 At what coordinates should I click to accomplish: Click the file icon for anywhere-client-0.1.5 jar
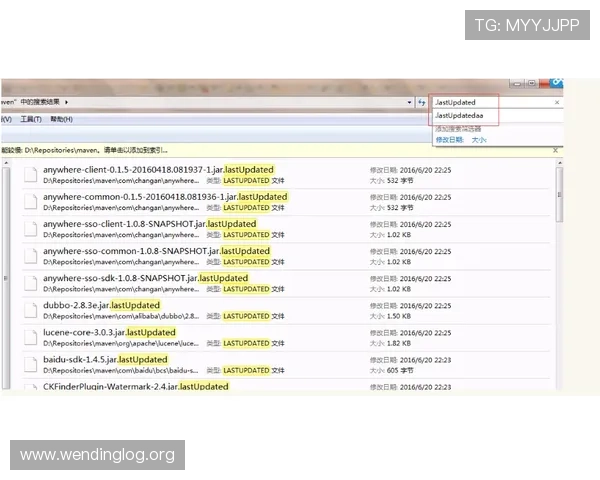tap(31, 175)
